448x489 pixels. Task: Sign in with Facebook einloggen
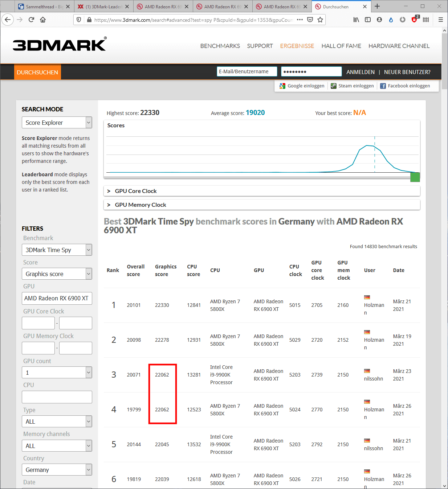click(405, 86)
